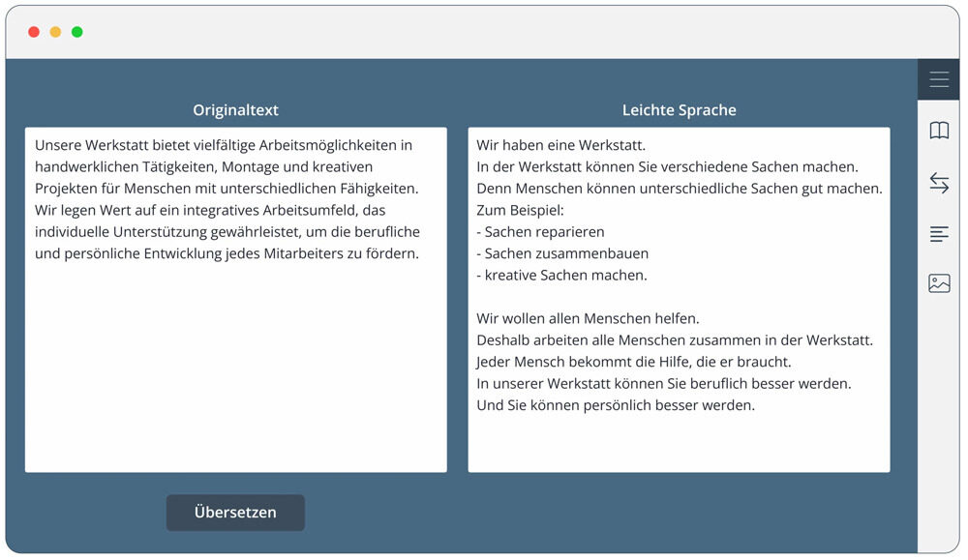The image size is (968, 560).
Task: Click the line "Wir haben eine Werkstatt."
Action: (561, 145)
